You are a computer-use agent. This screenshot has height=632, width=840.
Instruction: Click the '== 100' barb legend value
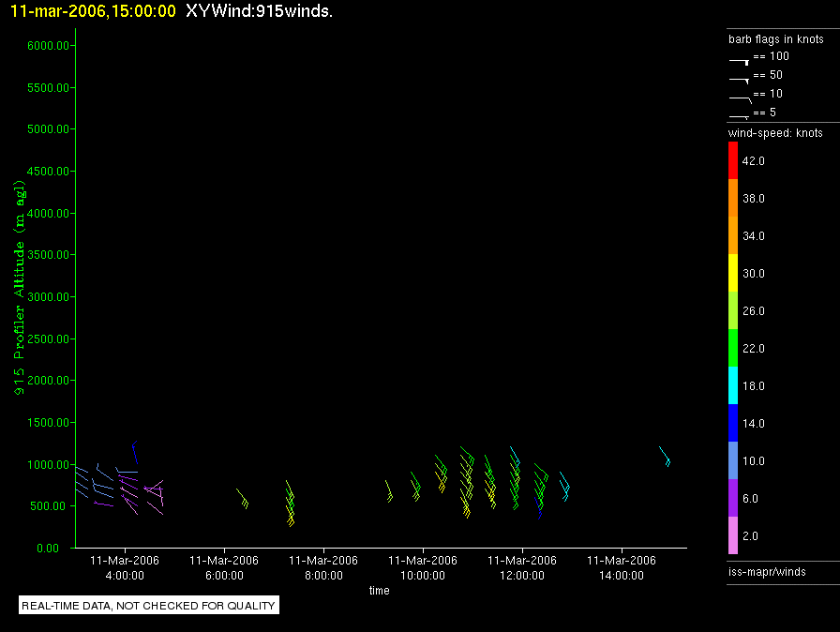point(771,56)
